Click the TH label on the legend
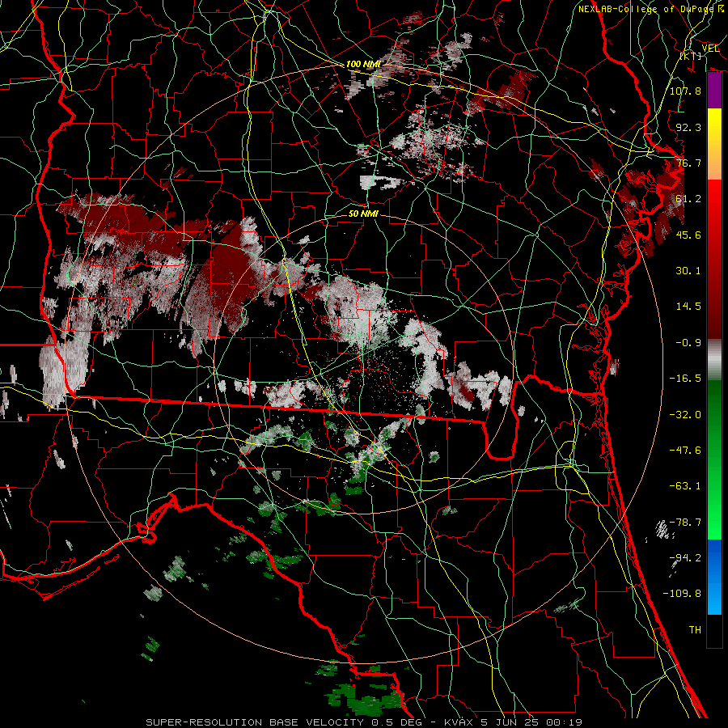 [x=695, y=630]
